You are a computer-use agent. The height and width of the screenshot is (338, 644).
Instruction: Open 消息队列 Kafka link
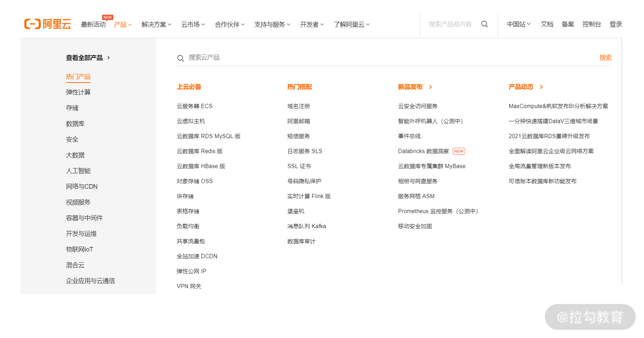click(x=306, y=226)
